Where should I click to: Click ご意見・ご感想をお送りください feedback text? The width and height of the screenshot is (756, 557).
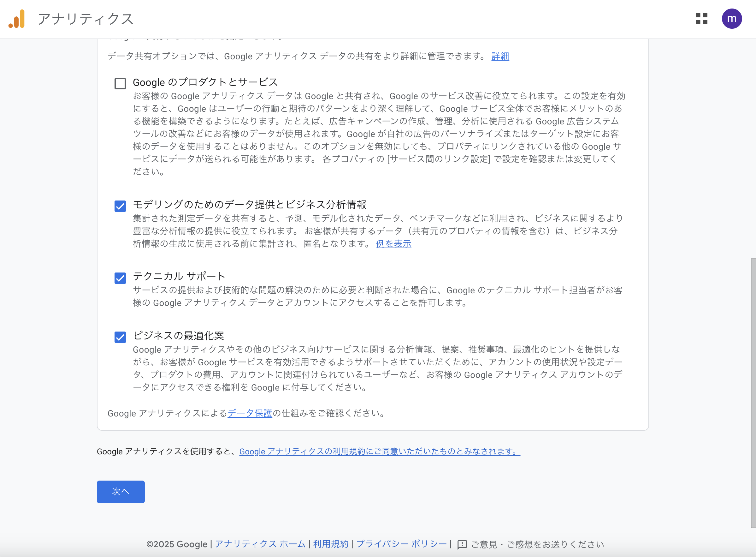(x=537, y=544)
